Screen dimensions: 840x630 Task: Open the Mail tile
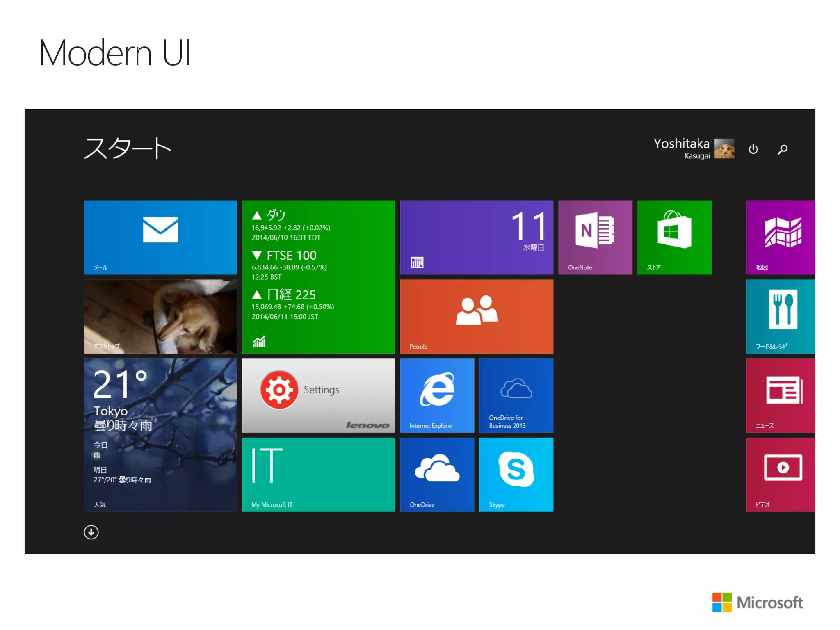pos(160,237)
